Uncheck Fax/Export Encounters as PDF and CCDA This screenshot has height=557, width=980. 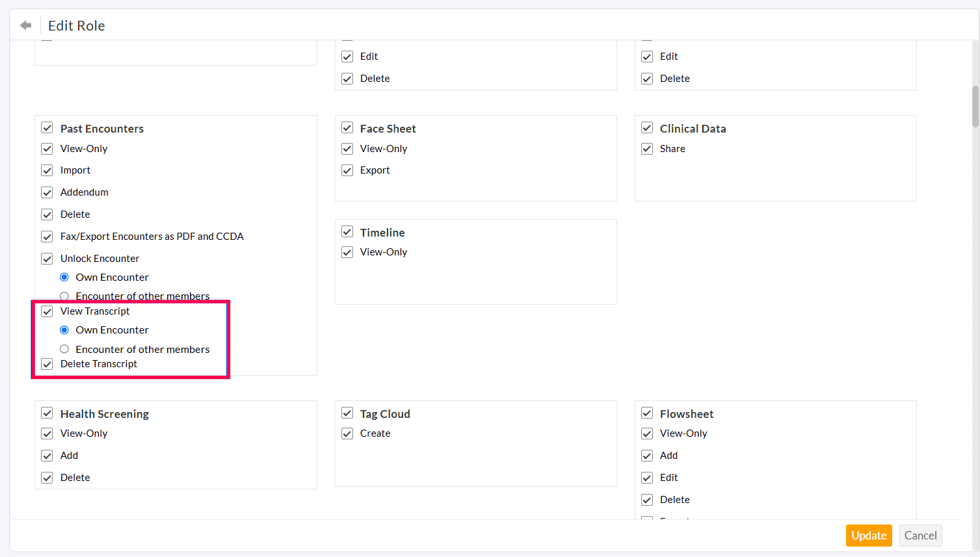[x=47, y=237]
